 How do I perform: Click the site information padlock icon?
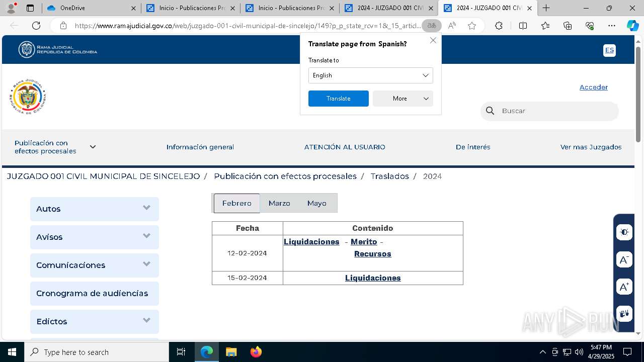coord(63,26)
